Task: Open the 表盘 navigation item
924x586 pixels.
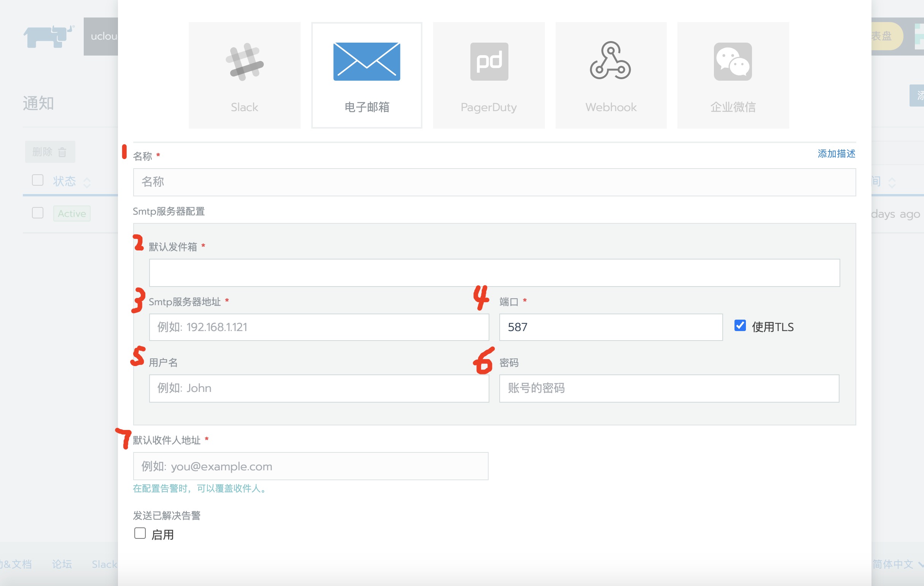Action: [883, 37]
